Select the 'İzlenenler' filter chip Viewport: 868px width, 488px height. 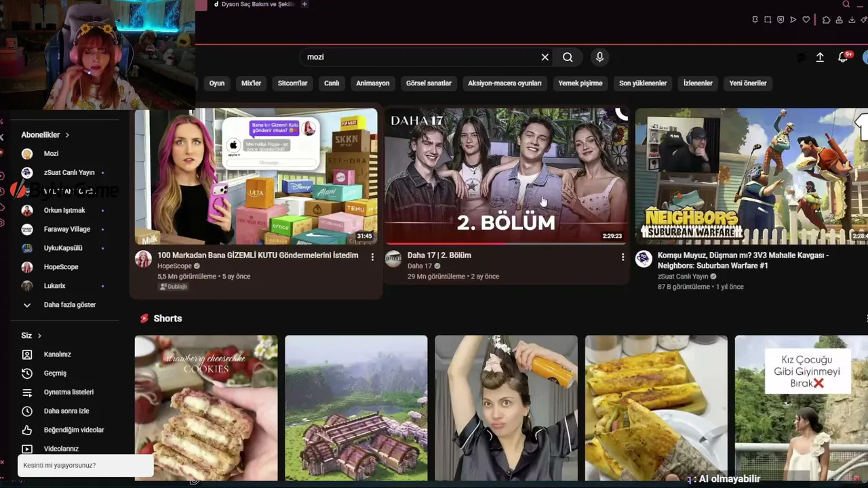698,83
